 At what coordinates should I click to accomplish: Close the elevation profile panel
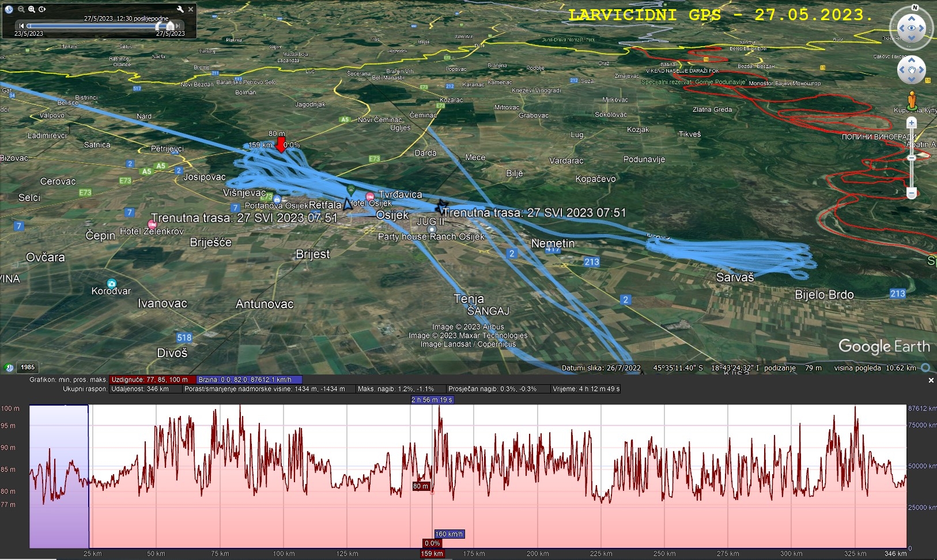click(x=931, y=380)
